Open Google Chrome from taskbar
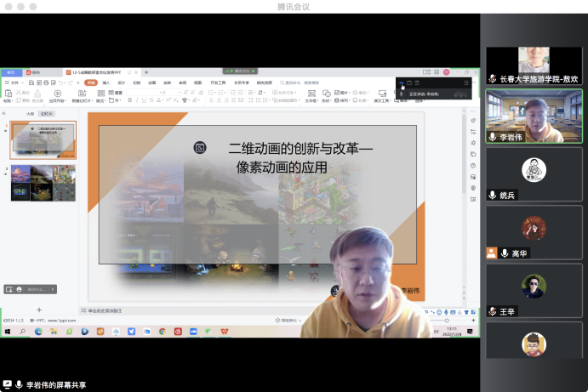 click(162, 332)
